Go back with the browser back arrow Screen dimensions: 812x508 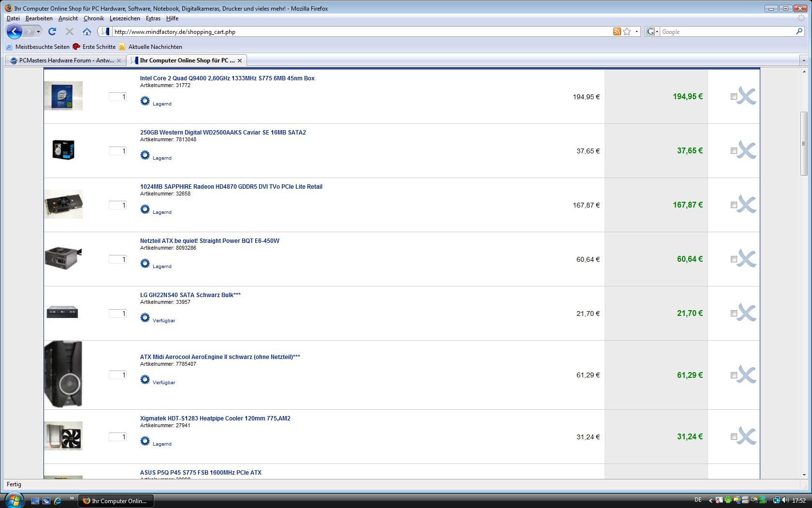point(14,31)
